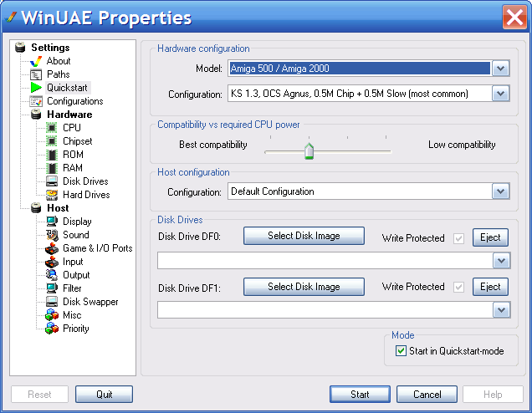Viewport: 532px width, 413px height.
Task: Open hardware Configuration dropdown arrow
Action: 501,94
